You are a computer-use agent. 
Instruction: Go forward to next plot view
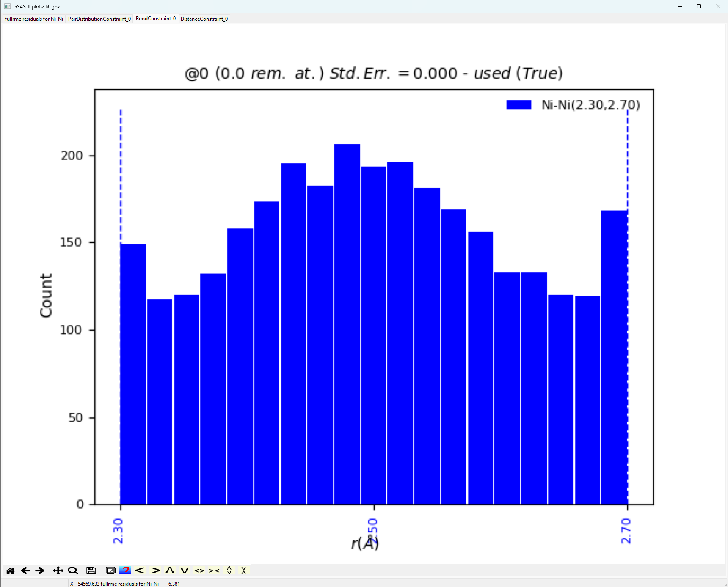(40, 571)
